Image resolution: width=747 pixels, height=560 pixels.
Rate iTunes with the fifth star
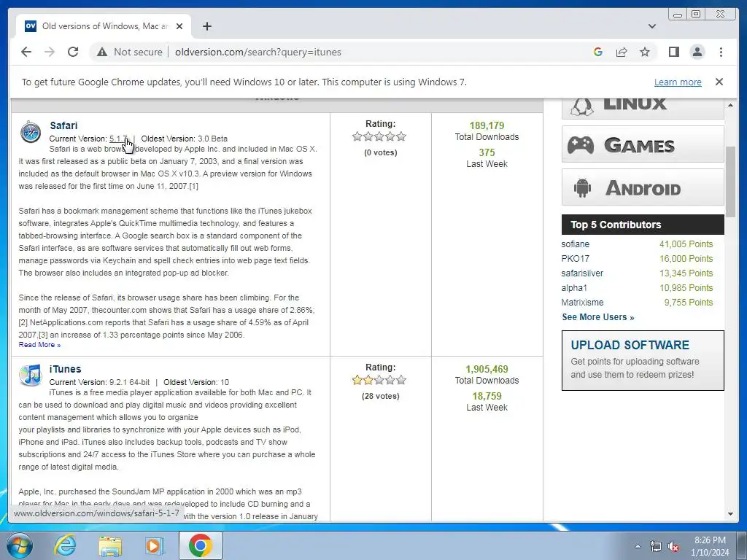401,380
